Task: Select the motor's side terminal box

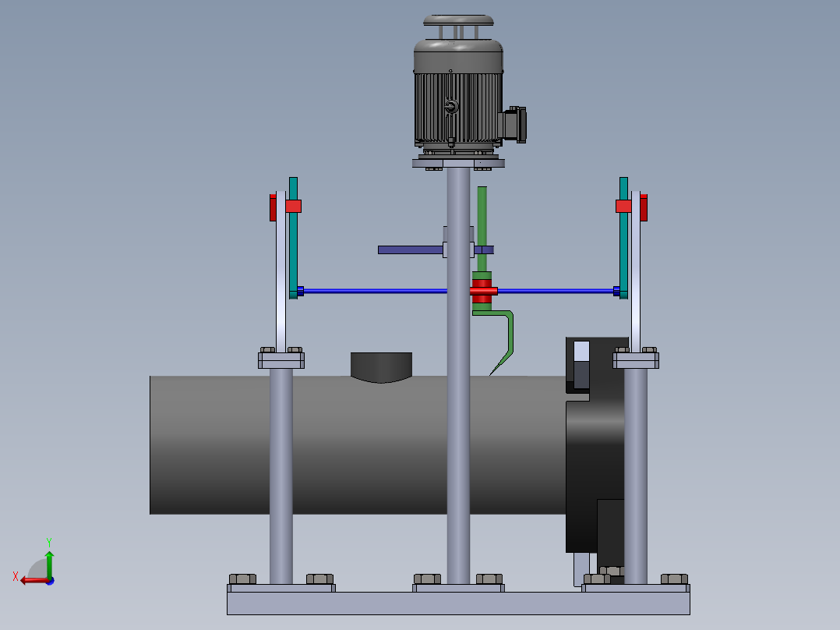Action: coord(514,125)
